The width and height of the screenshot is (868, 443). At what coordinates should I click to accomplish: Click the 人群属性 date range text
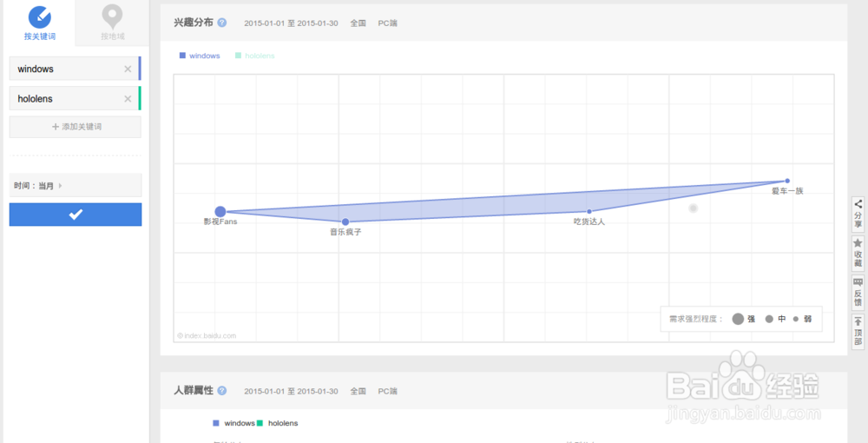point(291,391)
